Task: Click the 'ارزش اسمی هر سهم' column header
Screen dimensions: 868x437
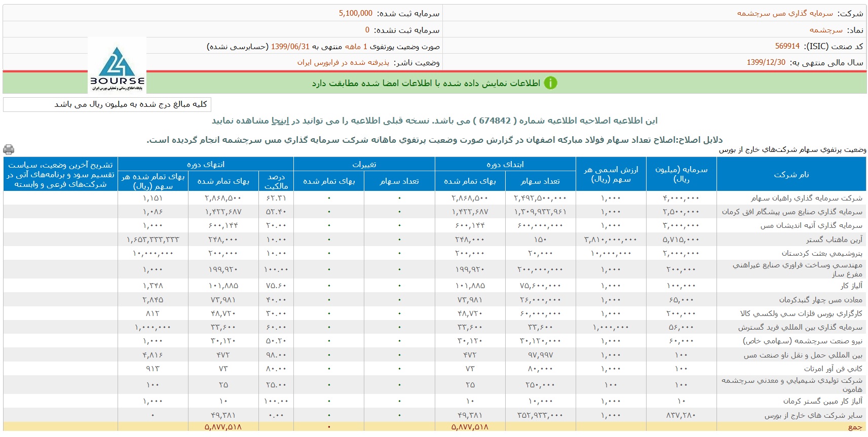Action: click(611, 174)
